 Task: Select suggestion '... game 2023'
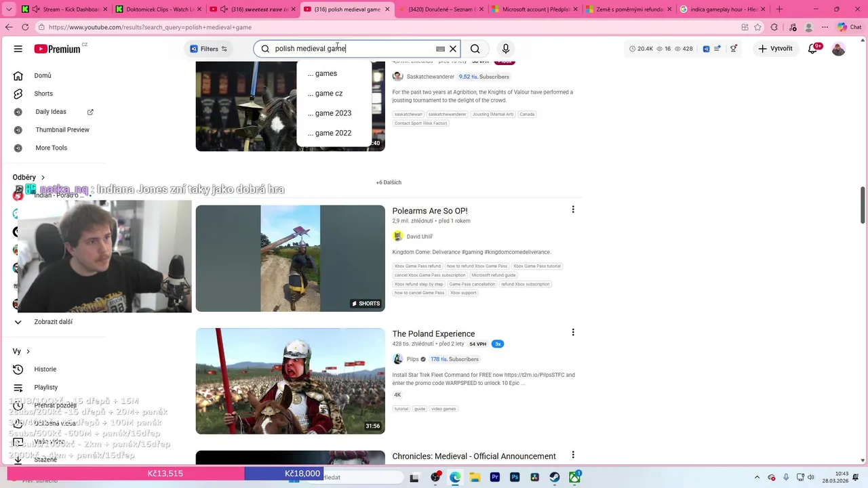click(x=334, y=113)
